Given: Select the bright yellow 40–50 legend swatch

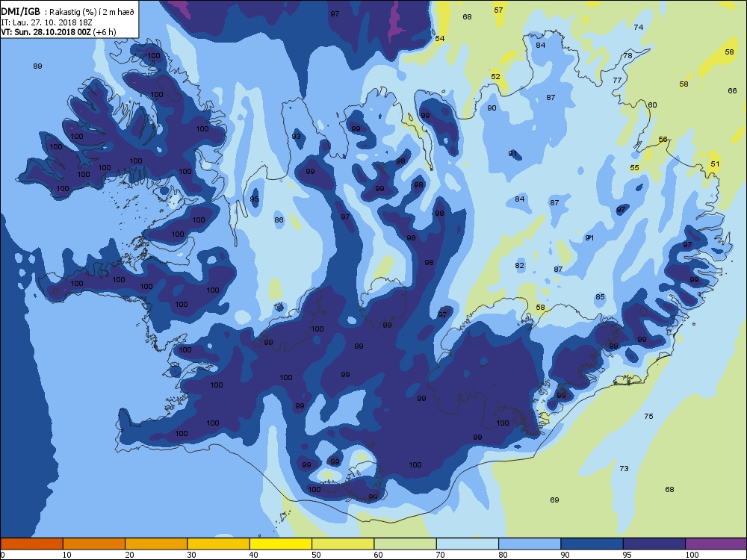Looking at the screenshot, I should (x=281, y=544).
